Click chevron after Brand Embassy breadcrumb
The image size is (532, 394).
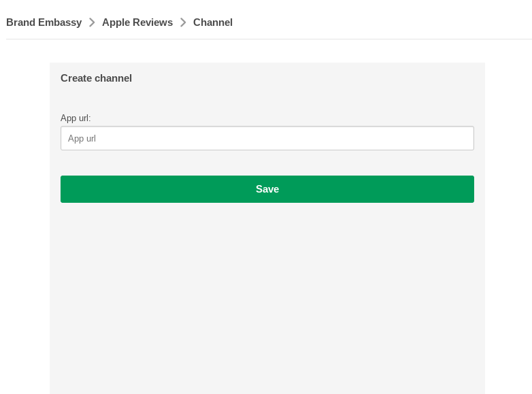92,22
